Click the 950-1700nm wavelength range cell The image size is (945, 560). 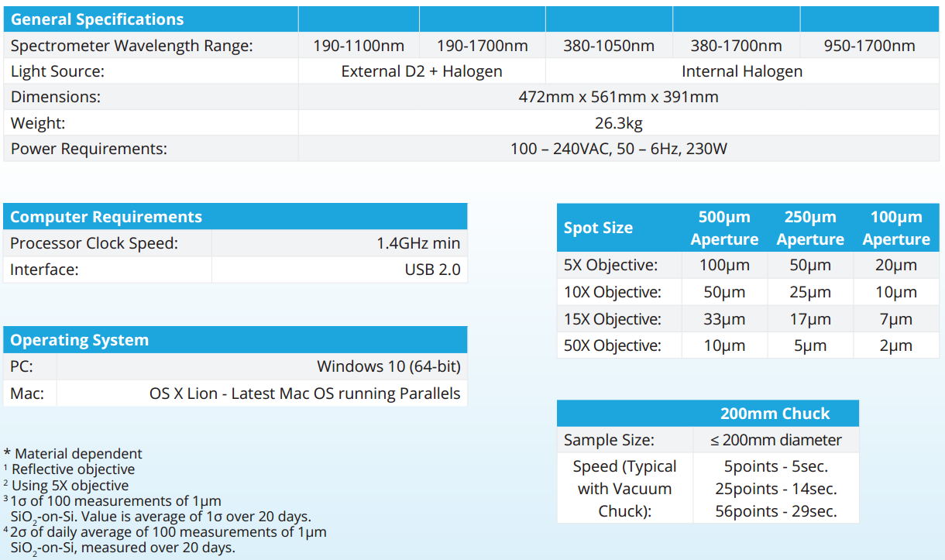(869, 46)
